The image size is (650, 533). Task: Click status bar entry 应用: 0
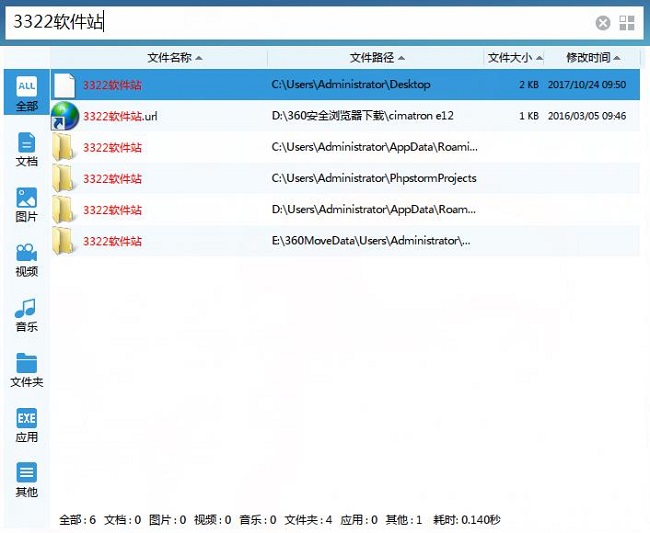coord(359,520)
